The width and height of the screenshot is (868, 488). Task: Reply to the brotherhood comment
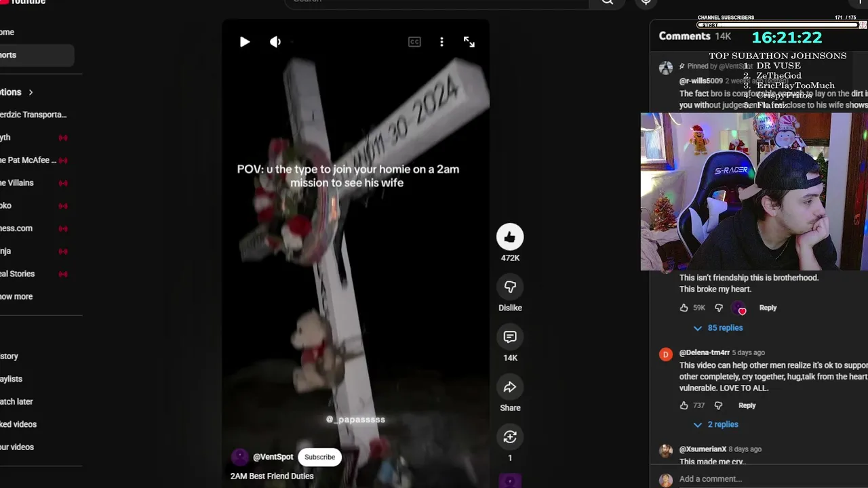click(x=768, y=308)
